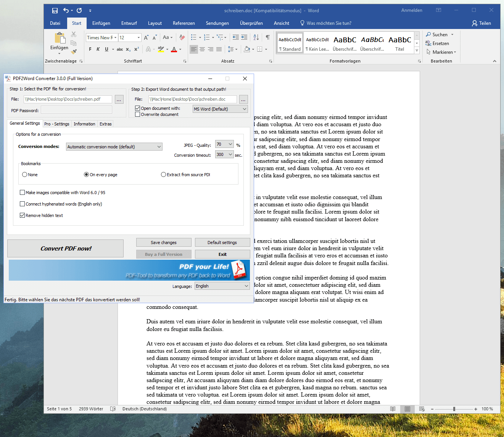The image size is (504, 437).
Task: Click the Format Painter brush icon
Action: click(x=74, y=51)
